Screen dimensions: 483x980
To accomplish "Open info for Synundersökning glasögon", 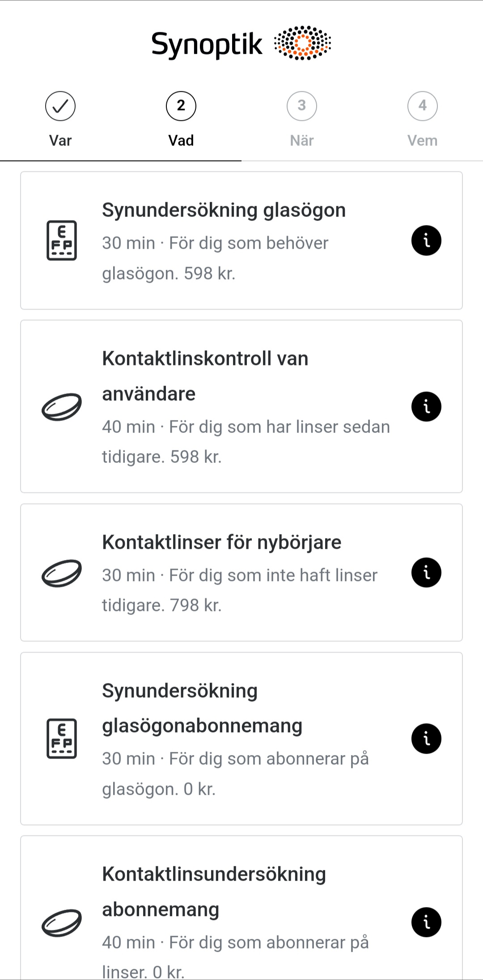I will click(426, 241).
